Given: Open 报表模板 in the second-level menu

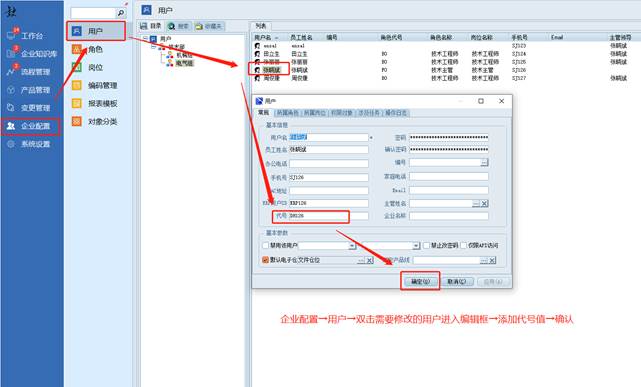Looking at the screenshot, I should point(95,103).
